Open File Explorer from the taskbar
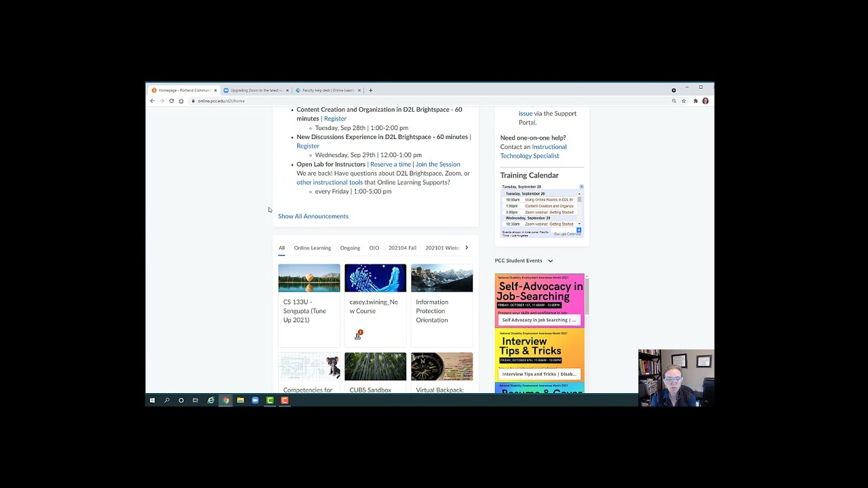This screenshot has width=868, height=488. click(x=240, y=401)
